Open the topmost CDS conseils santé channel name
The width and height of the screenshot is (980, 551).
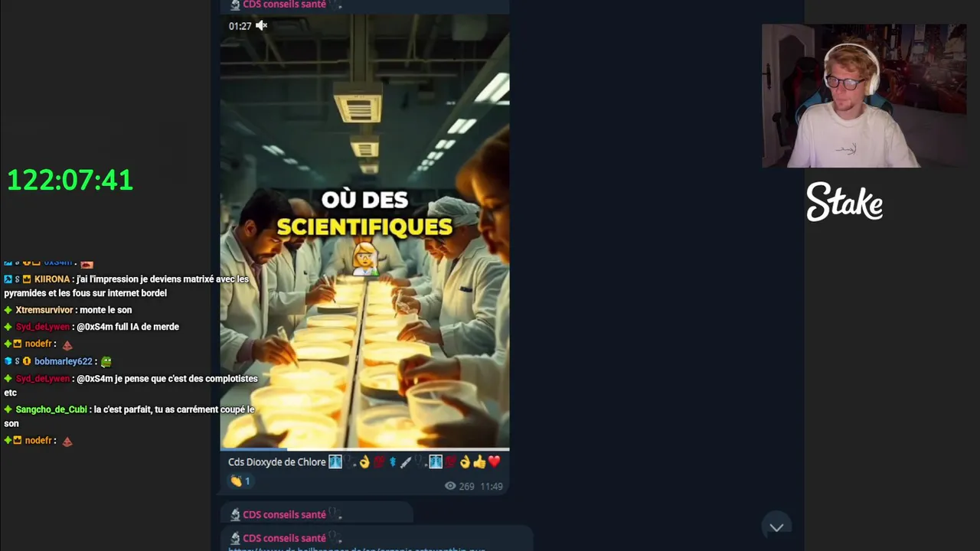click(x=284, y=5)
